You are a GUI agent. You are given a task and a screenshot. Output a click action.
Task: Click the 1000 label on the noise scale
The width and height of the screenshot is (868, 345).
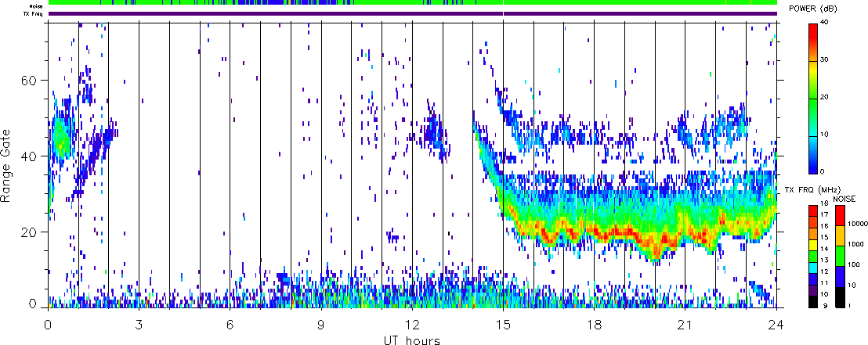(855, 244)
